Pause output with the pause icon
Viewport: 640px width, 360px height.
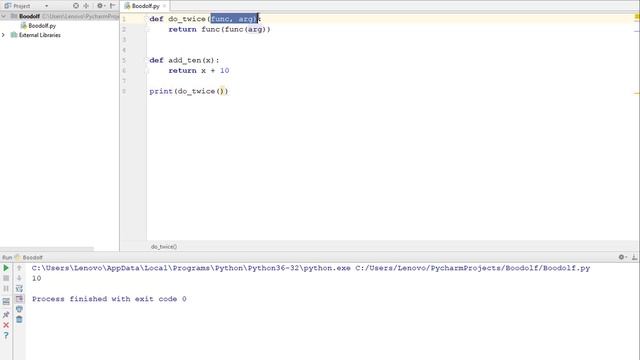pos(6,289)
